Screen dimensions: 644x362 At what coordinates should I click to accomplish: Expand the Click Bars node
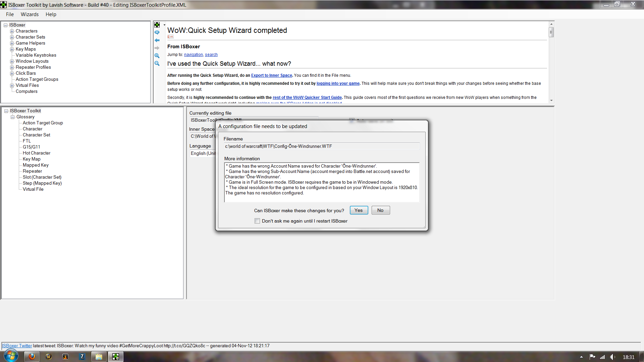(x=12, y=73)
